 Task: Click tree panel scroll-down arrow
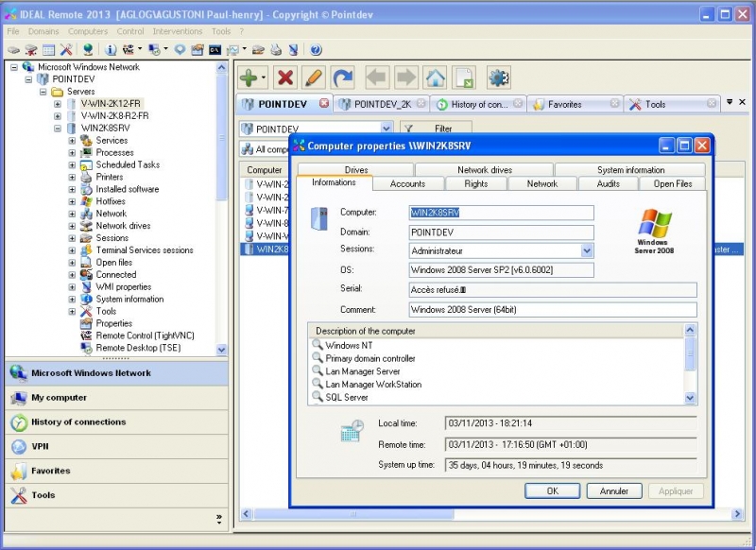click(x=221, y=350)
